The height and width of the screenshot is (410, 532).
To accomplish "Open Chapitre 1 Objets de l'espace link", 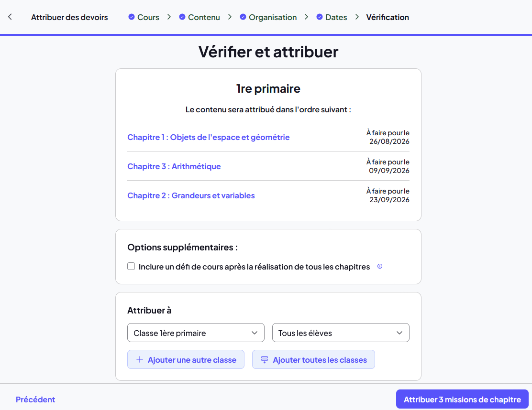I will pyautogui.click(x=208, y=137).
